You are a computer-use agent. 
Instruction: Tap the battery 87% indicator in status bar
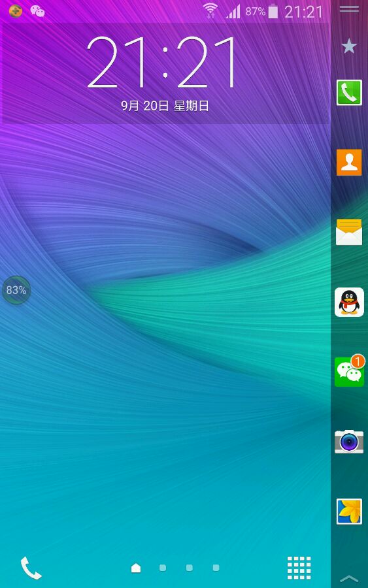click(261, 12)
